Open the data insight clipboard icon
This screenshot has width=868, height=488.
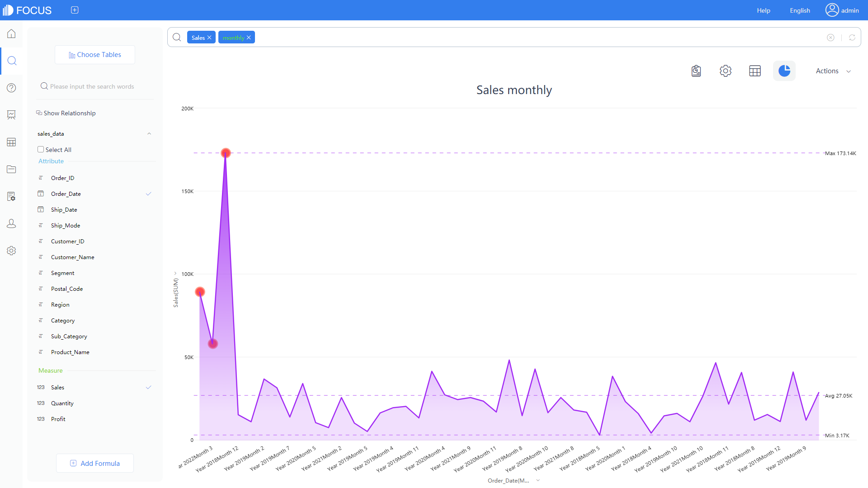pos(696,71)
